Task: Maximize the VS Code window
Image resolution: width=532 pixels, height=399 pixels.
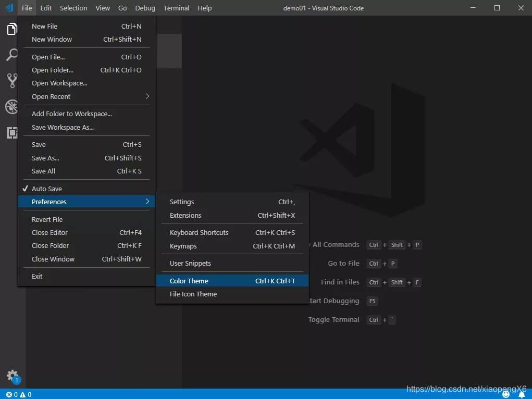Action: pos(497,8)
